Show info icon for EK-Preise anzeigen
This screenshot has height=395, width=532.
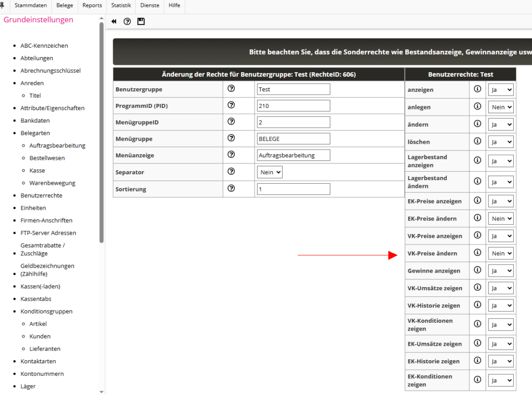coord(477,200)
